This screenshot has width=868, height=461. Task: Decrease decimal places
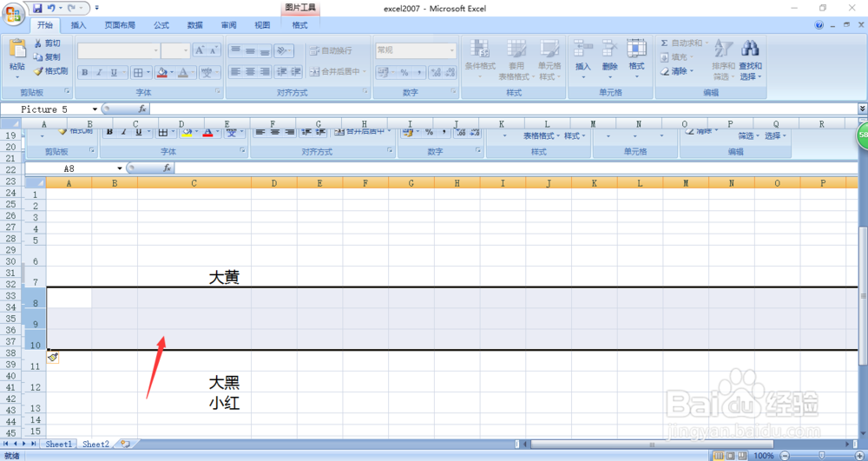coord(449,72)
